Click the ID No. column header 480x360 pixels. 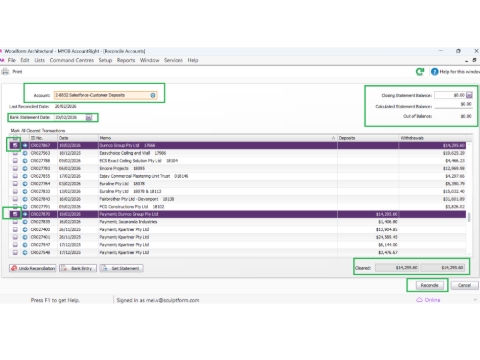click(x=43, y=138)
